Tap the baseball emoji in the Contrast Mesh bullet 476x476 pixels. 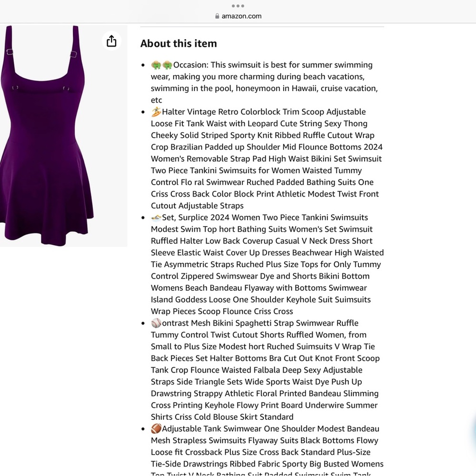pos(155,323)
